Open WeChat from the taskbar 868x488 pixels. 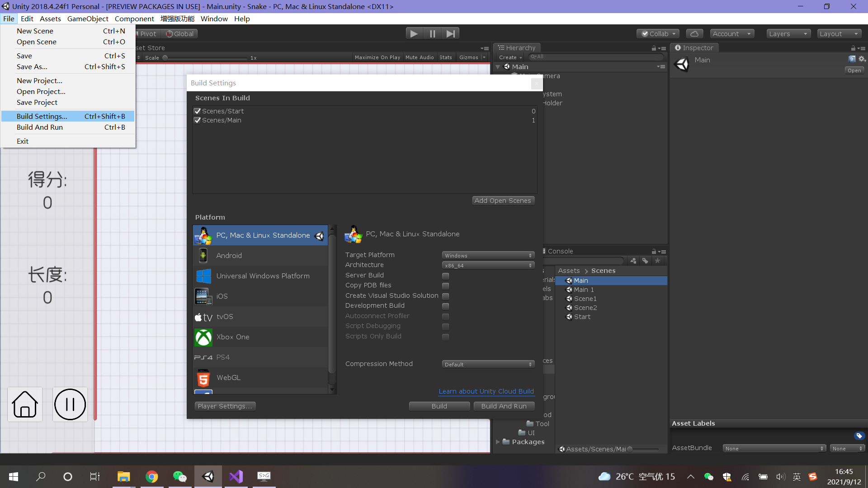(179, 476)
